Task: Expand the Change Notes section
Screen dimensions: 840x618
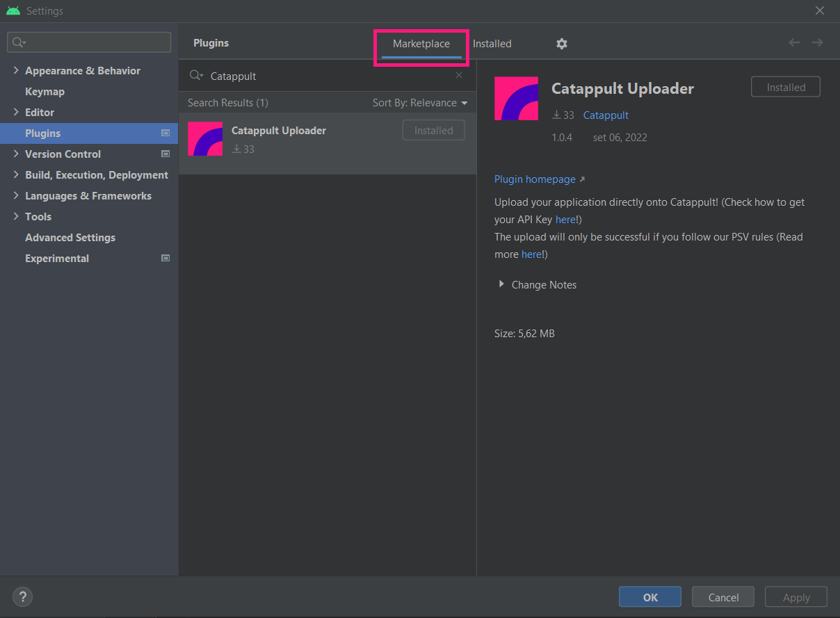Action: 501,284
